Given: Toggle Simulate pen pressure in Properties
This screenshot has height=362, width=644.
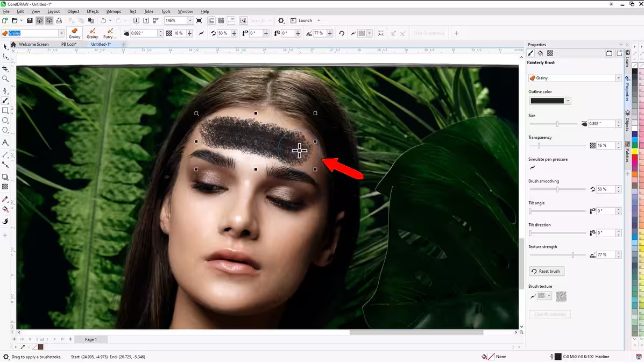Looking at the screenshot, I should click(x=532, y=167).
